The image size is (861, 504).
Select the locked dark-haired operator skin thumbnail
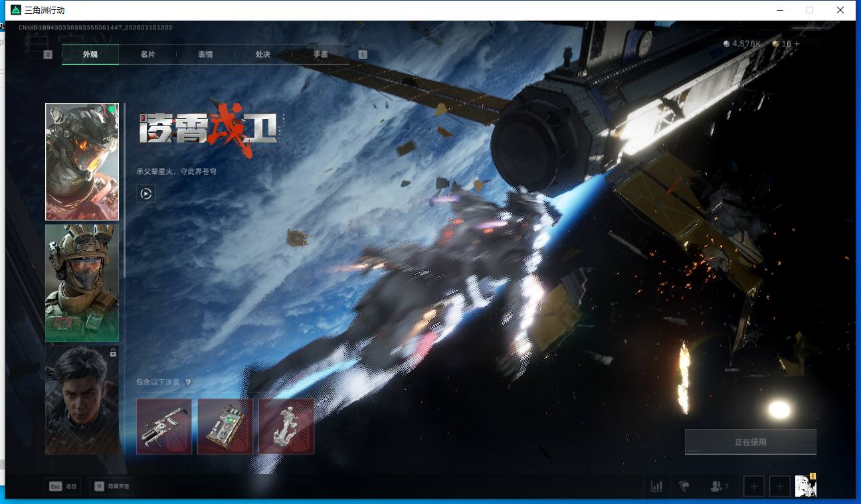82,400
